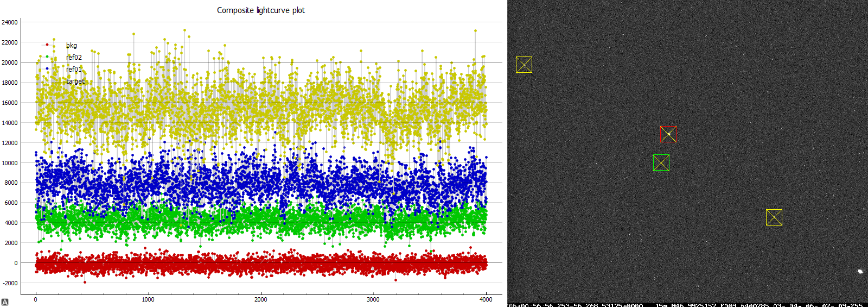This screenshot has width=868, height=307.
Task: Click the target legend label
Action: pyautogui.click(x=75, y=81)
